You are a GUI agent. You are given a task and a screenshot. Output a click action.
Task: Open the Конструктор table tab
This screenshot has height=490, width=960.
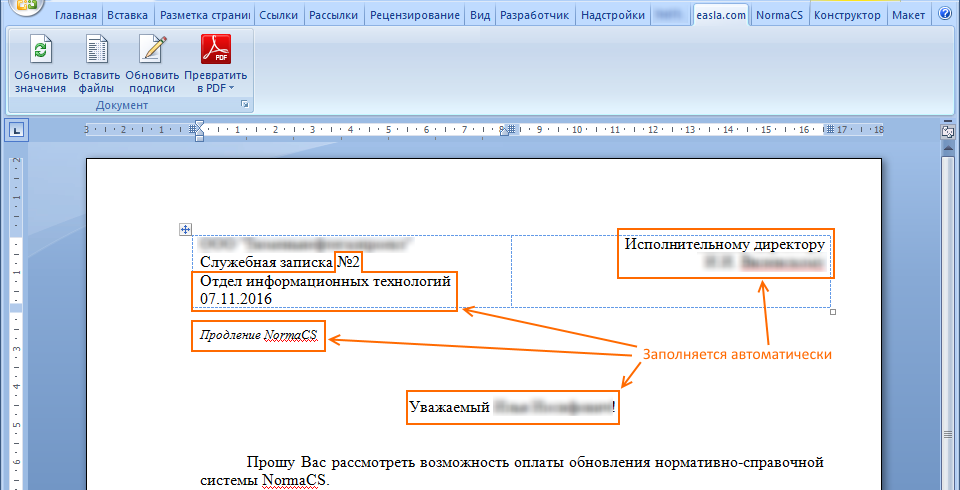point(847,15)
